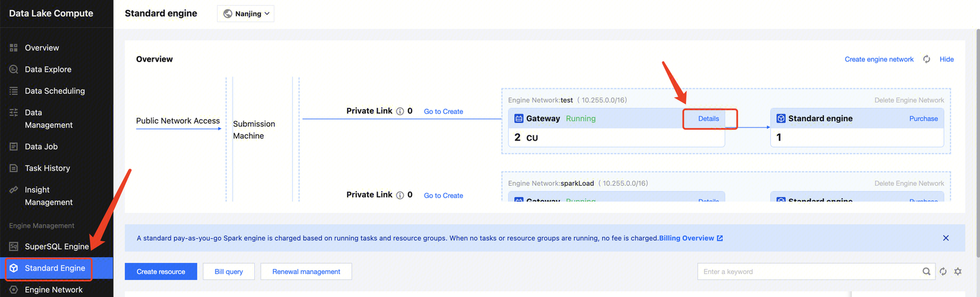The height and width of the screenshot is (297, 980).
Task: Click the Bill query button
Action: (229, 271)
